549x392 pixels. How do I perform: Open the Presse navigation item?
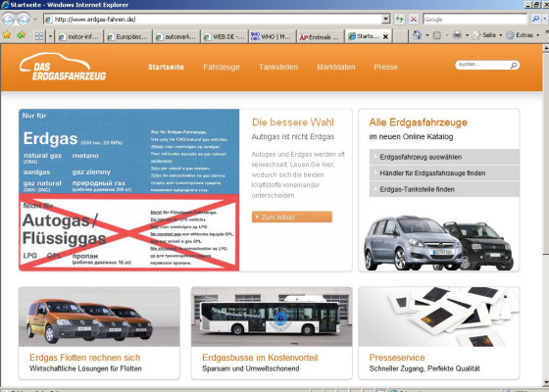(386, 67)
